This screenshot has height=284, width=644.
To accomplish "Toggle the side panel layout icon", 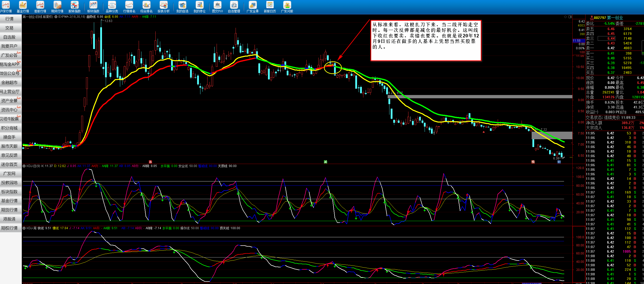I will point(570,17).
